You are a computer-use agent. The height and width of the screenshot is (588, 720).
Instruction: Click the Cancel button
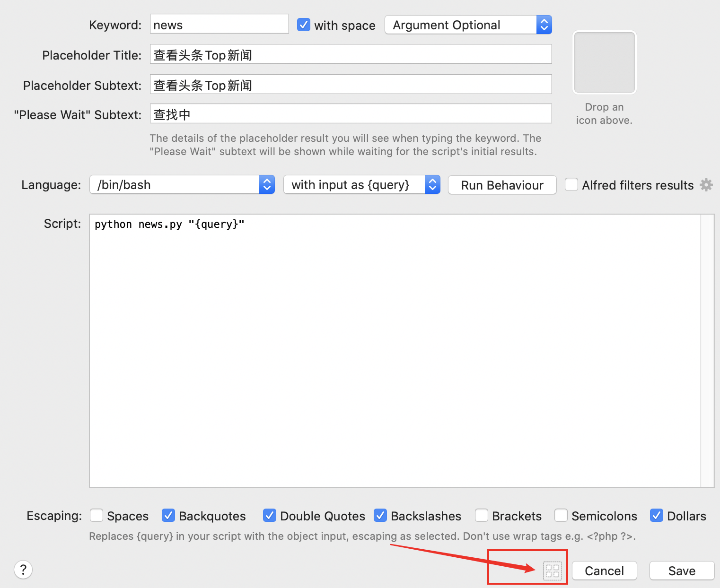pos(604,571)
